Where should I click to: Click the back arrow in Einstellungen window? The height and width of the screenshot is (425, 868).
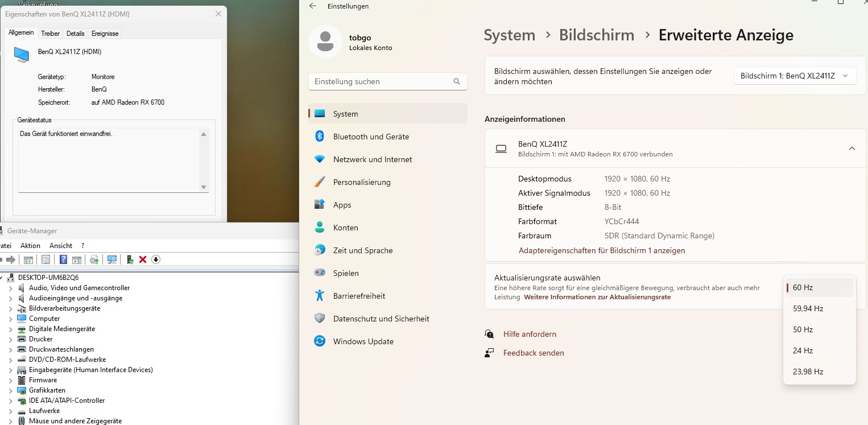[x=312, y=6]
